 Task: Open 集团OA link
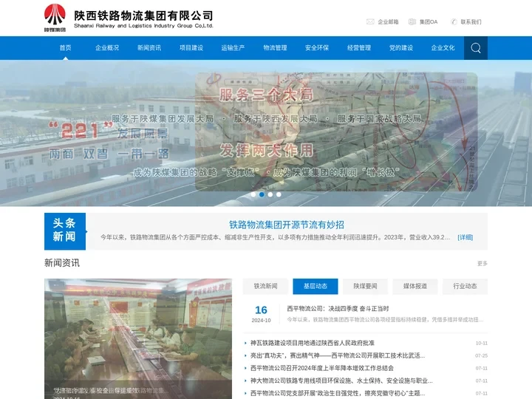point(429,21)
